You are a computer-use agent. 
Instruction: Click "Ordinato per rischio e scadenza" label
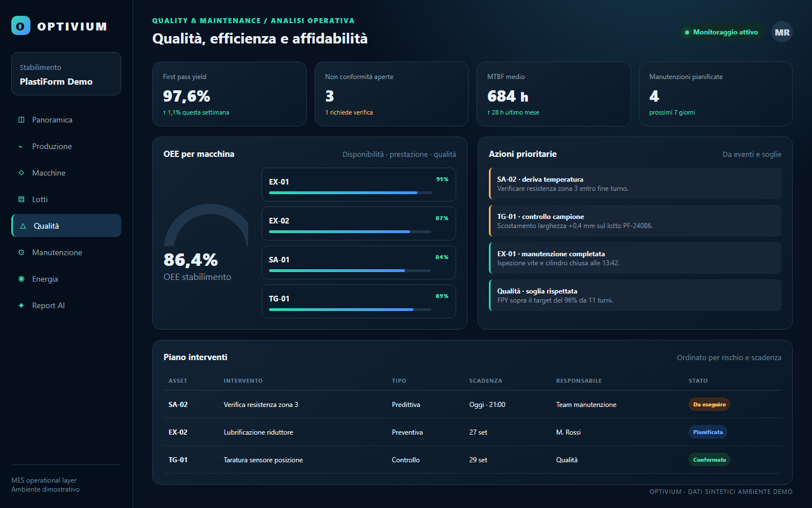click(729, 357)
